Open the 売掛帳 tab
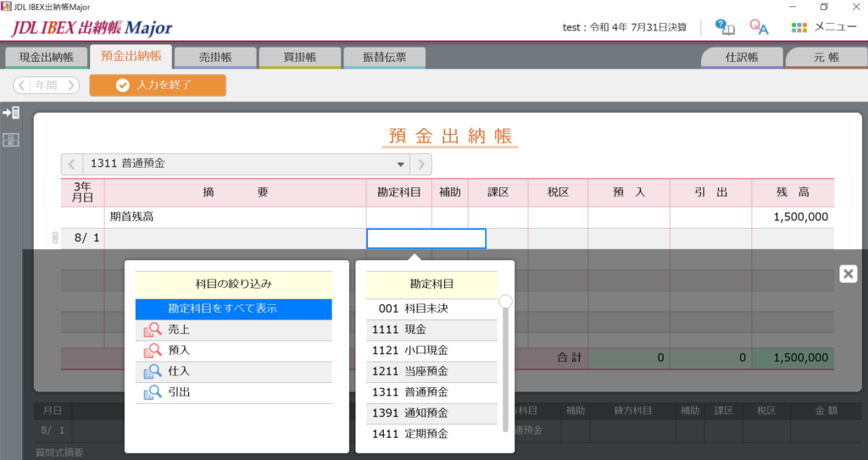 (215, 58)
